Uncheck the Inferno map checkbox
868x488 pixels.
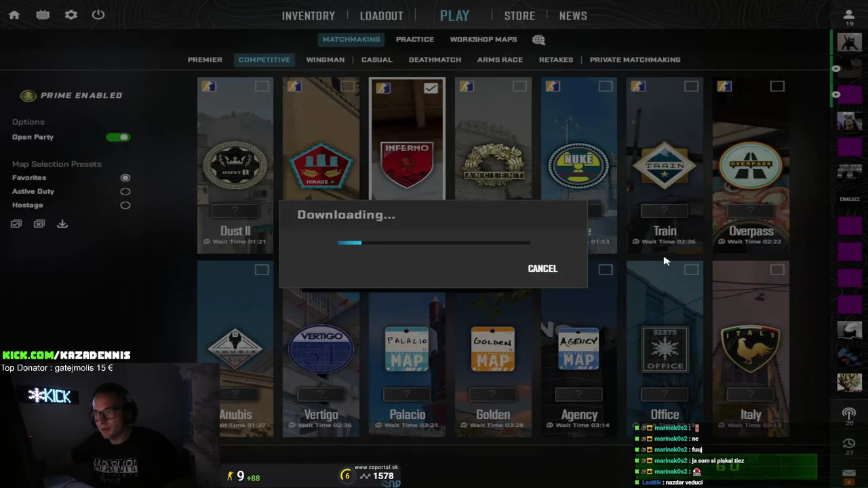coord(431,87)
